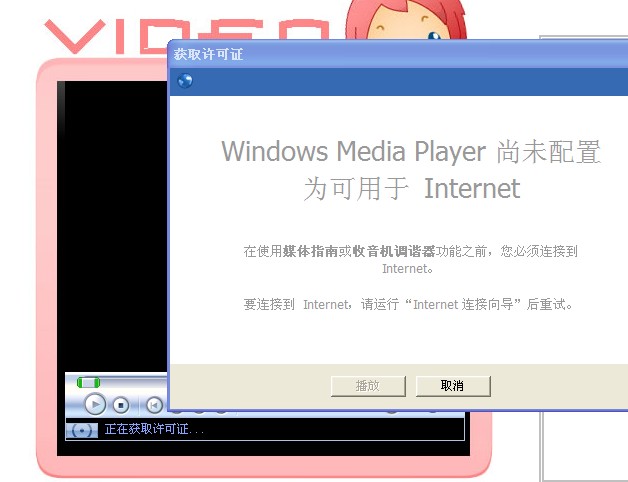Screen dimensions: 628x482
Task: Click the 收音机调谐器 bold text in message
Action: tap(394, 251)
